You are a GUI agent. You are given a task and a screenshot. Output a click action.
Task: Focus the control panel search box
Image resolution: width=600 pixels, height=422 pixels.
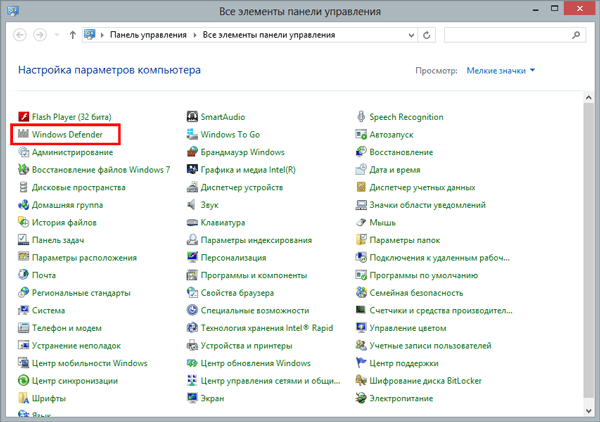point(514,35)
